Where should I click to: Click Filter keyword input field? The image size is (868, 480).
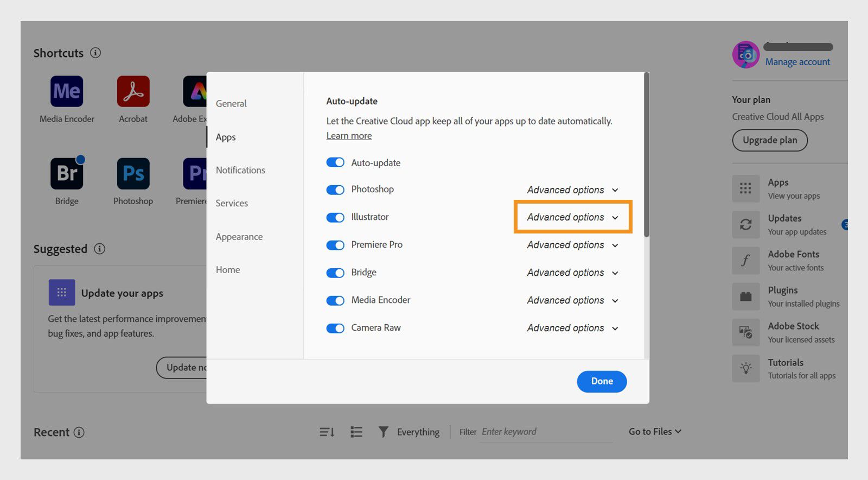tap(546, 432)
